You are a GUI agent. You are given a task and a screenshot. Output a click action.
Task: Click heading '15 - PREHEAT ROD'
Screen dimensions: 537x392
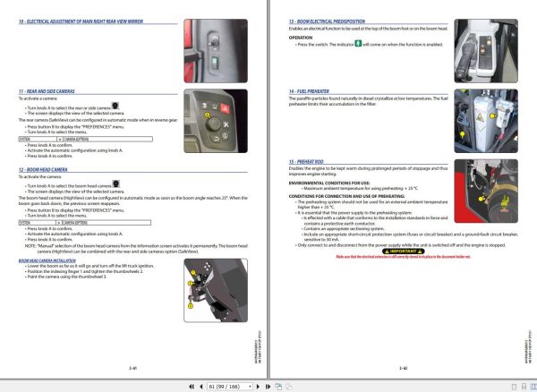coord(306,162)
